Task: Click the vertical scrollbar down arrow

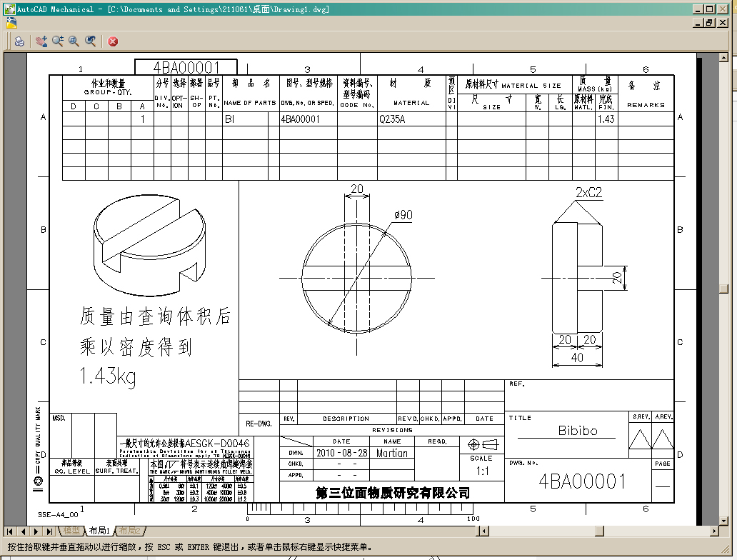Action: pyautogui.click(x=724, y=521)
